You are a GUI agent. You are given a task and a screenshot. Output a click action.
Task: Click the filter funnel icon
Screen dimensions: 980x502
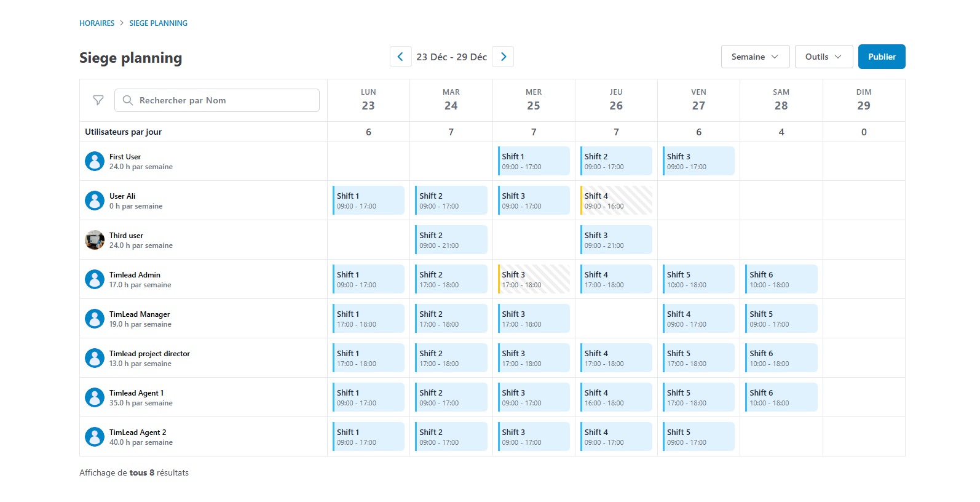click(98, 100)
